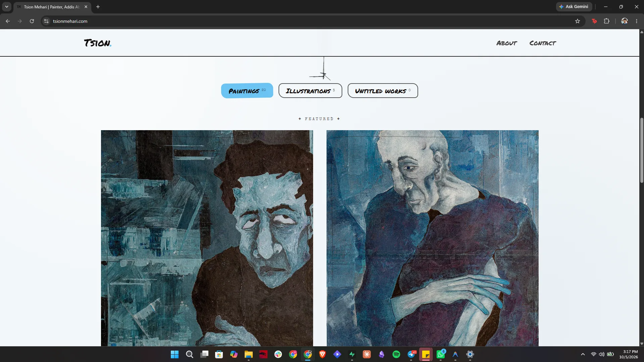This screenshot has width=644, height=362.
Task: Show hidden system tray icons
Action: [583, 354]
